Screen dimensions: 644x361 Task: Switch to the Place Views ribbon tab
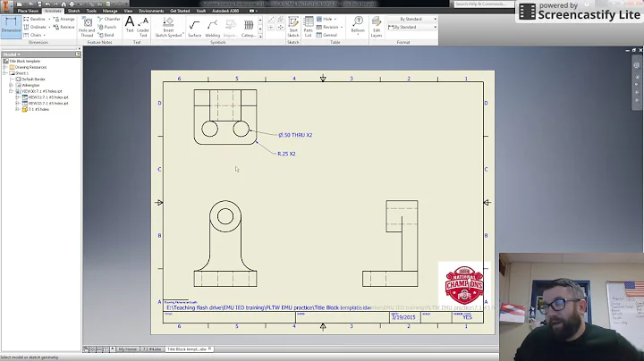point(28,11)
